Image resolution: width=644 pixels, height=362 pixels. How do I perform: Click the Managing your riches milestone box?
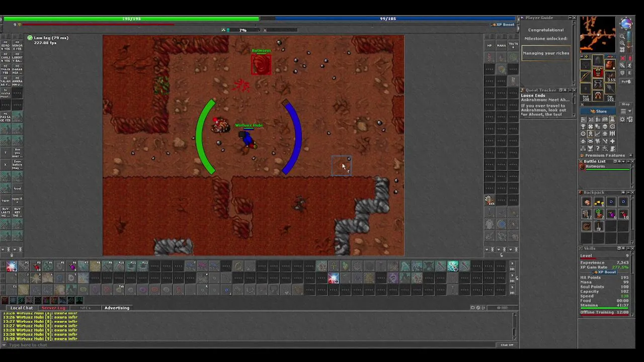(546, 53)
